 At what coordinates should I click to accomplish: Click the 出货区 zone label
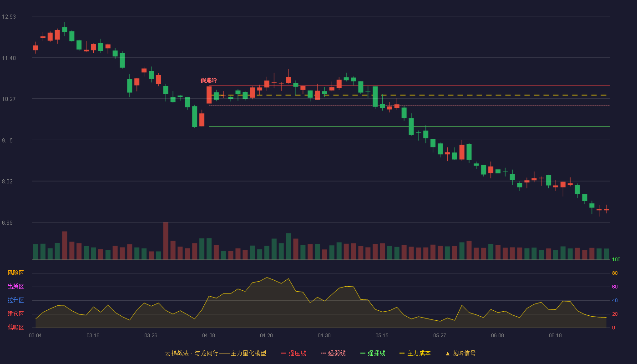tap(15, 287)
